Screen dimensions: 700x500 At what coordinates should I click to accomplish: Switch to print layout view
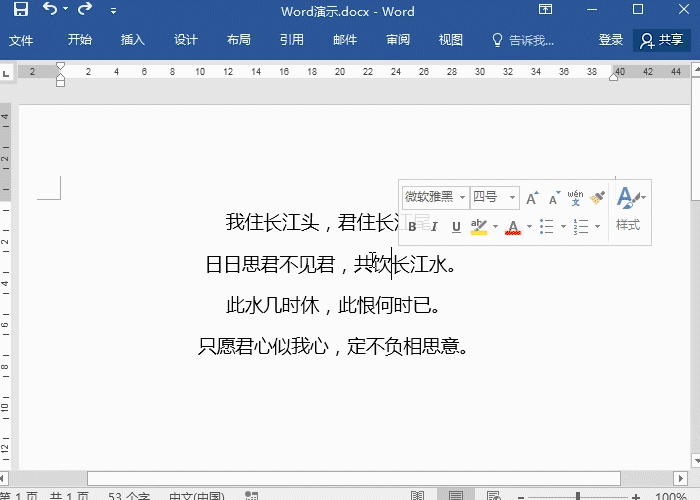click(455, 496)
